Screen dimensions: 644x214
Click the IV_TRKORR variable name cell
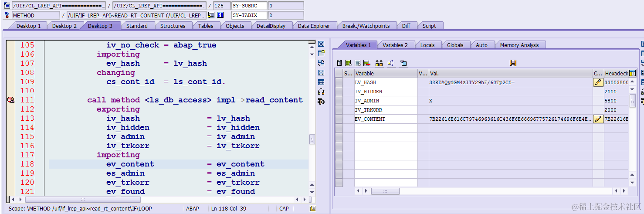click(x=386, y=110)
